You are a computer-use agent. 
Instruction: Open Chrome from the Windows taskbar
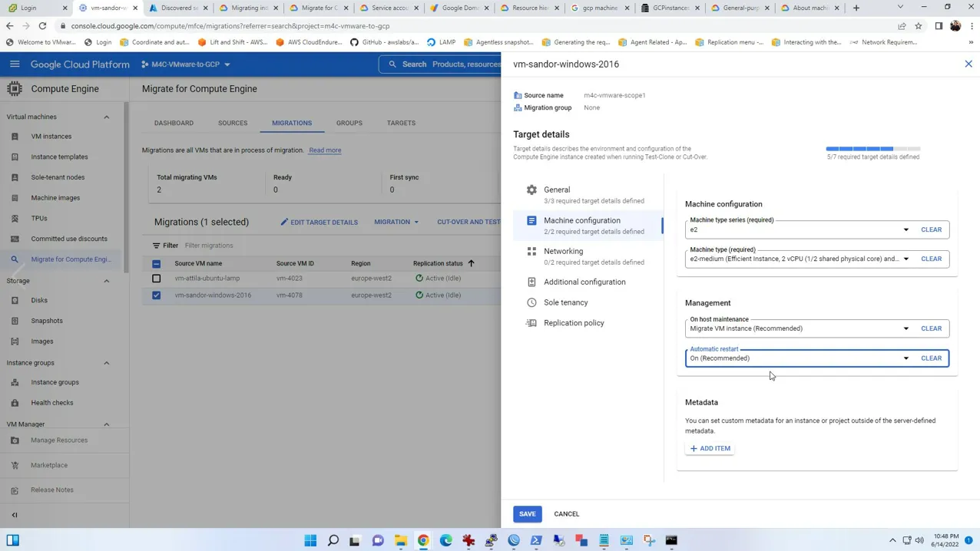423,540
